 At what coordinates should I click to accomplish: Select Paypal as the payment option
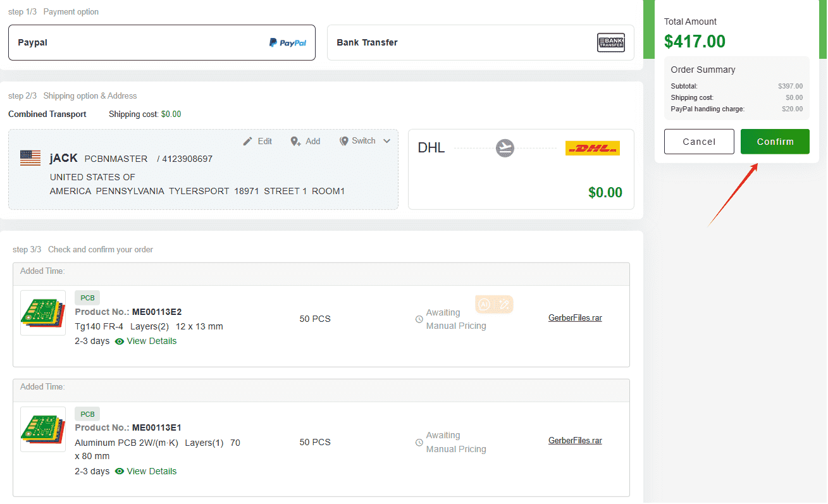(162, 42)
